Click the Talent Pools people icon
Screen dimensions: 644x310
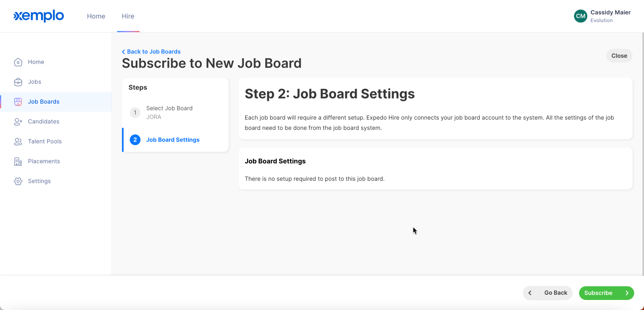tap(18, 142)
